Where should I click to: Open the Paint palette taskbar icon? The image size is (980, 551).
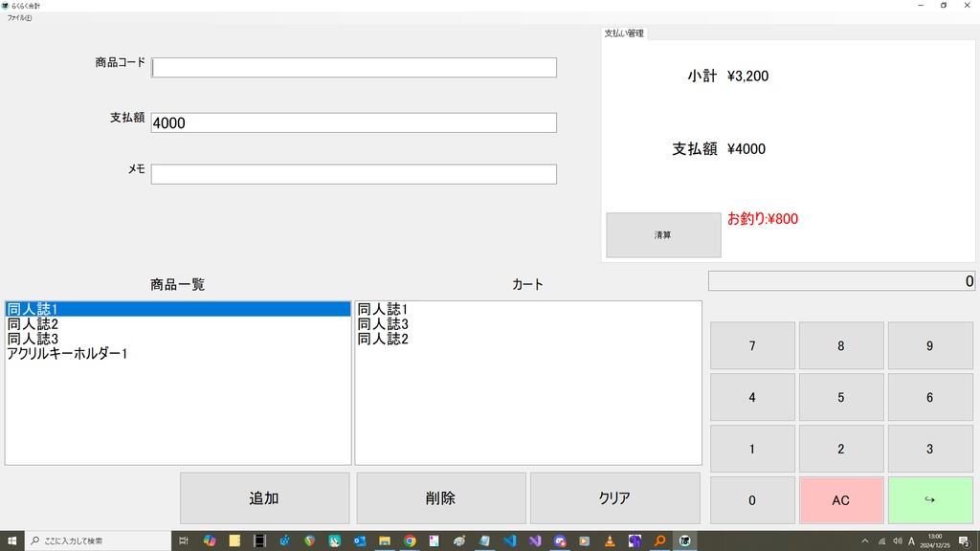tap(459, 541)
